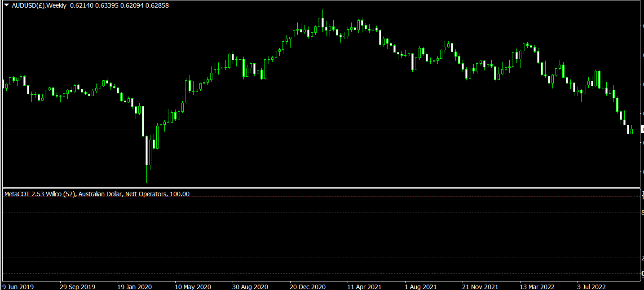Viewport: 644px width, 290px height.
Task: Select the 30 Aug 2020 time axis label
Action: click(250, 286)
